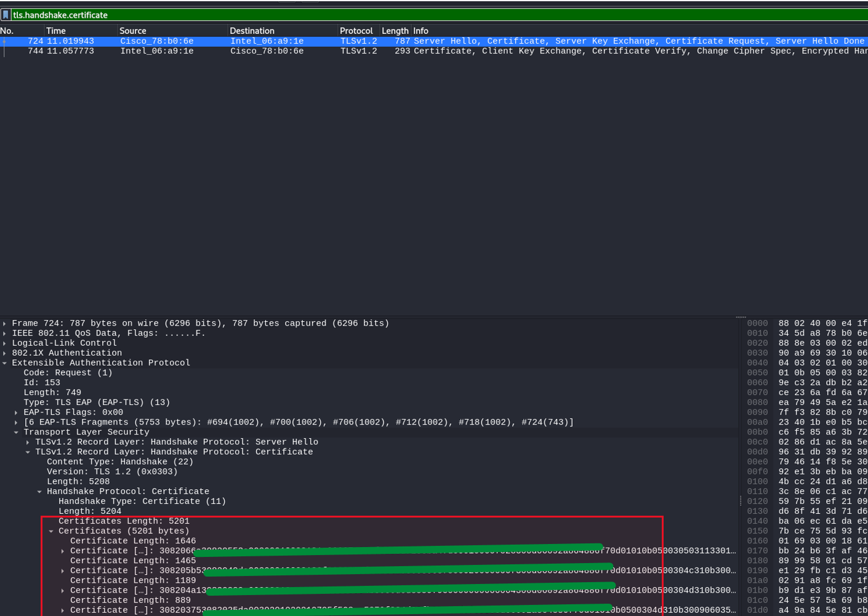Sort packets by the Time column
The width and height of the screenshot is (868, 616).
56,30
